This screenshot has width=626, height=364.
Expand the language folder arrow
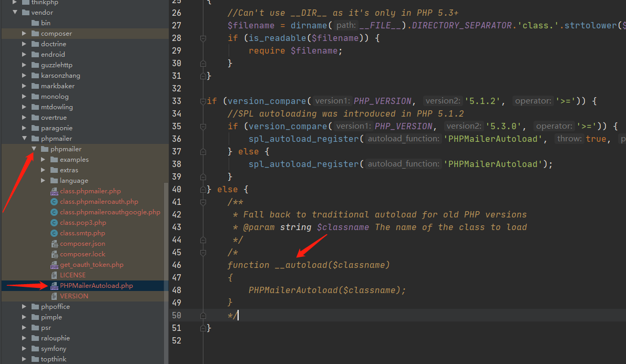coord(43,181)
